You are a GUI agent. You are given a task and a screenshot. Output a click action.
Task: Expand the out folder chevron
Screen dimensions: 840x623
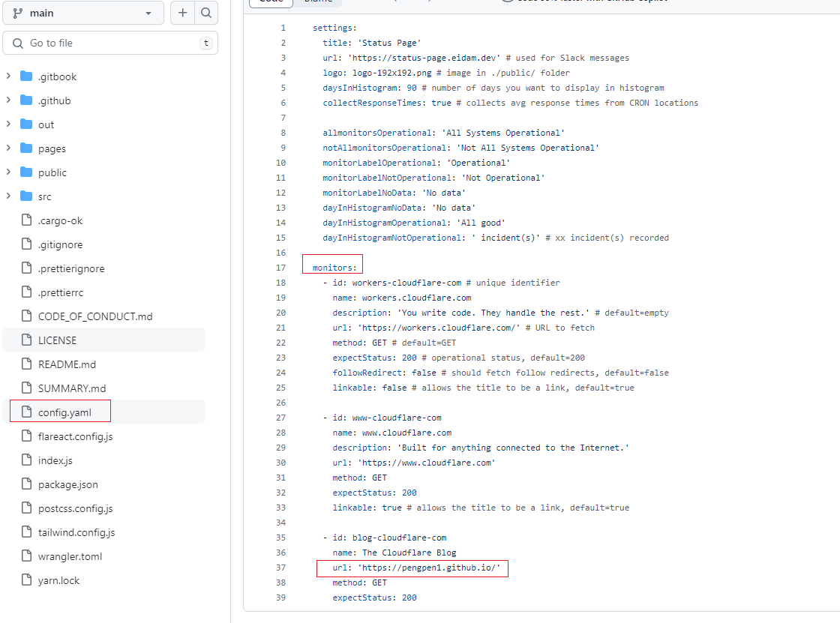[8, 124]
